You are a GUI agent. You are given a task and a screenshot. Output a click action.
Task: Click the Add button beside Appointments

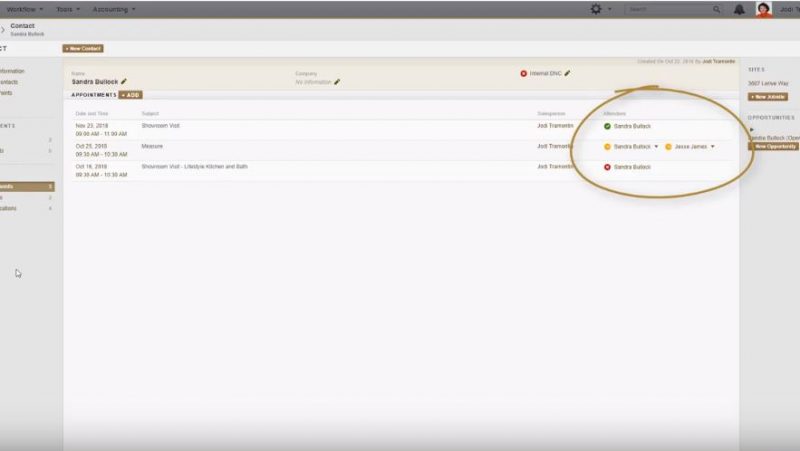click(130, 95)
